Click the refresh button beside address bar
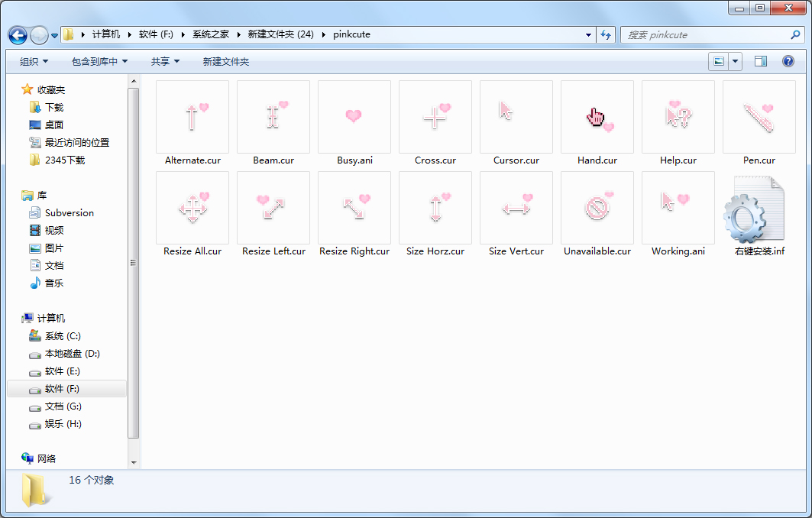This screenshot has height=518, width=812. 606,35
